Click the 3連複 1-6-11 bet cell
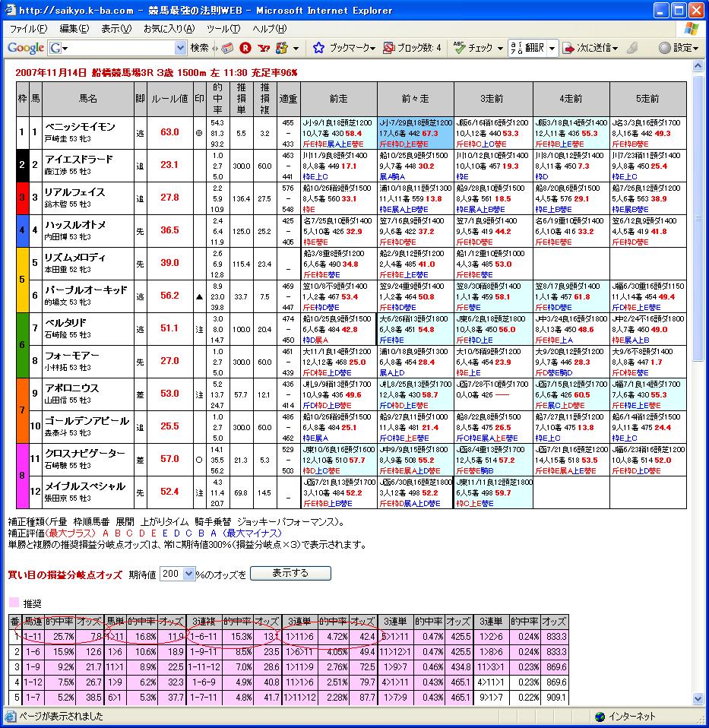The height and width of the screenshot is (728, 709). pos(204,637)
